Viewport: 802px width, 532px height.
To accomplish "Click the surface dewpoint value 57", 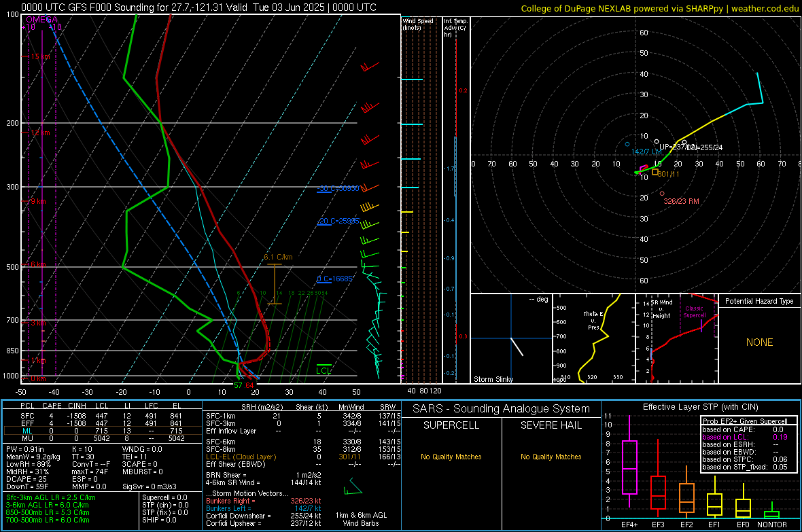I will [239, 386].
